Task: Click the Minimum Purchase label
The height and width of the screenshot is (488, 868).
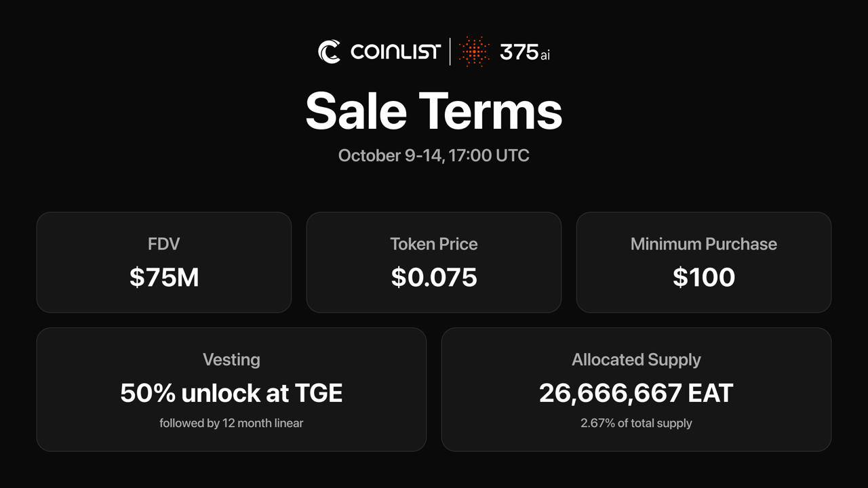Action: 704,244
